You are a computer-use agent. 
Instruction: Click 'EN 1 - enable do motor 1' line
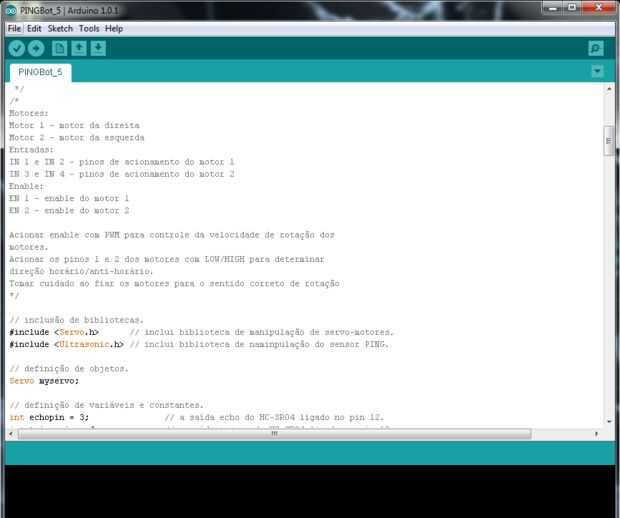pyautogui.click(x=69, y=198)
